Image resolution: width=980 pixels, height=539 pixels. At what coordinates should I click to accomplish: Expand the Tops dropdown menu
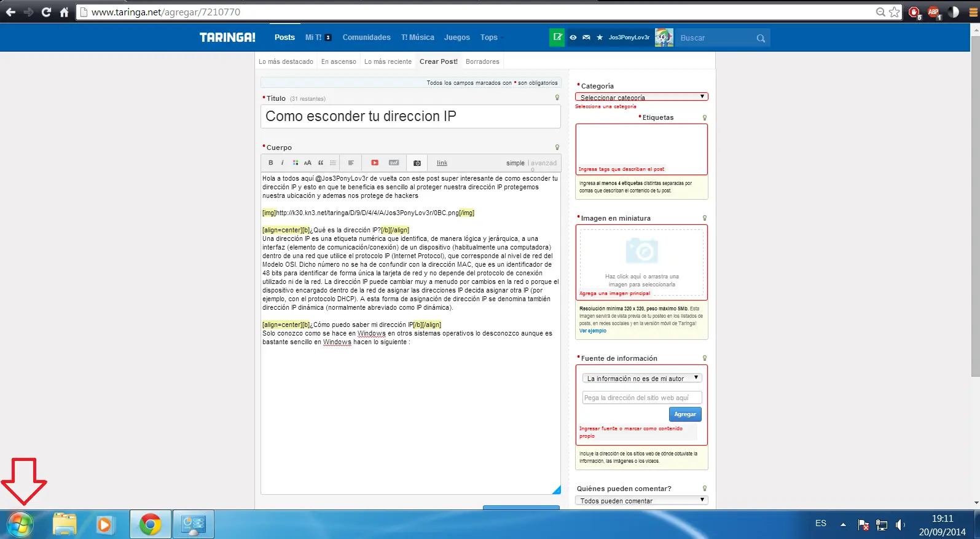491,37
